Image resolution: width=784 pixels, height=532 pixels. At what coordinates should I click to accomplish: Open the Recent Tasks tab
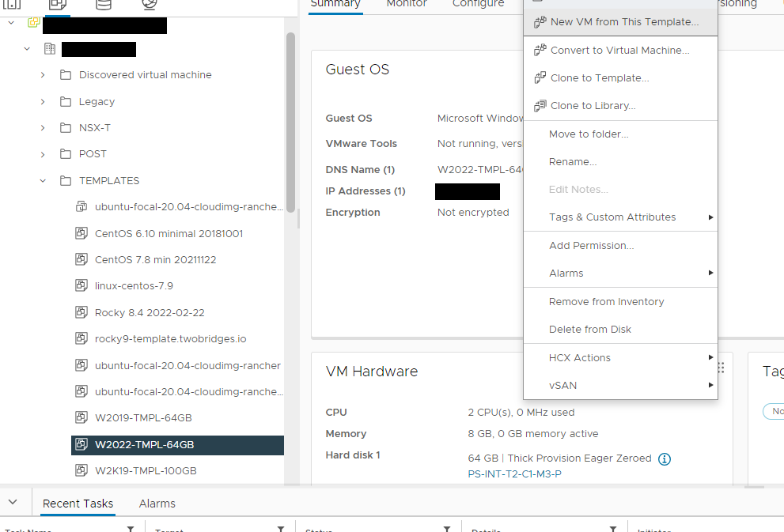point(78,504)
